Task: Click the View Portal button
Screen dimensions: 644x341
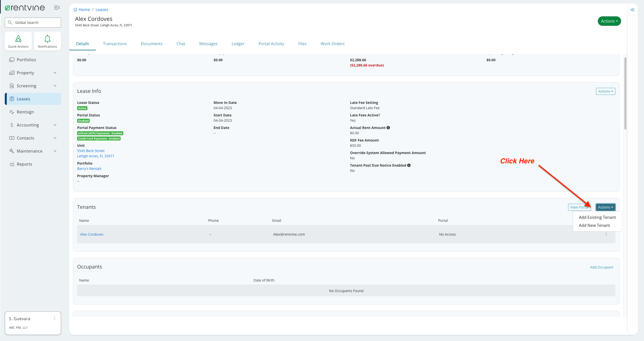Action: pyautogui.click(x=579, y=207)
